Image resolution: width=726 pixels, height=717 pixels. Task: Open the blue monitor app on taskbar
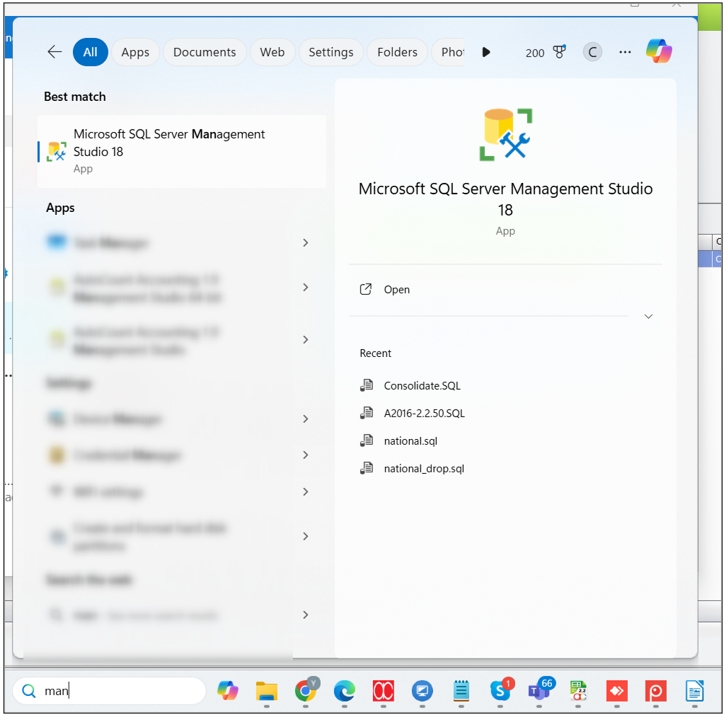point(422,691)
